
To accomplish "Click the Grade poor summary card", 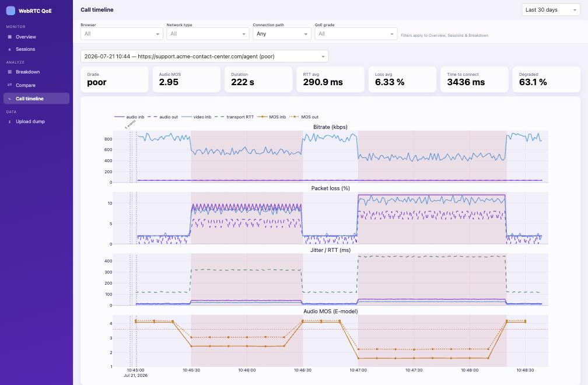I will (x=114, y=79).
